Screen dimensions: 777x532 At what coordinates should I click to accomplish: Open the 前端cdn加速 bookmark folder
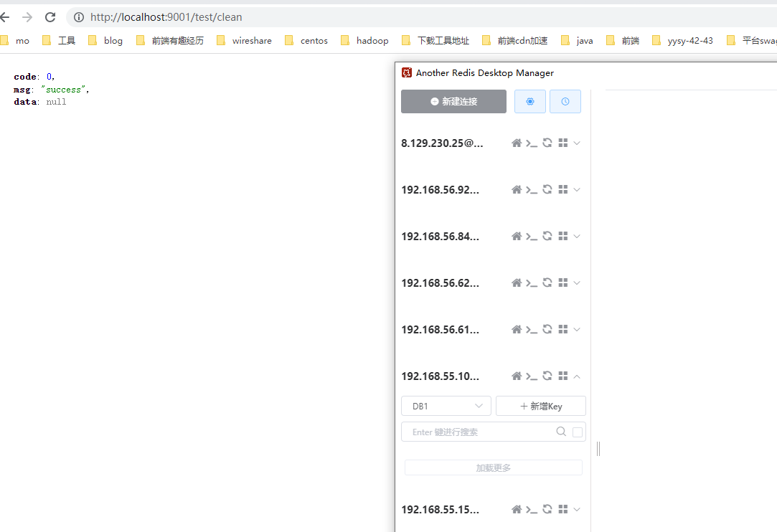(x=515, y=41)
